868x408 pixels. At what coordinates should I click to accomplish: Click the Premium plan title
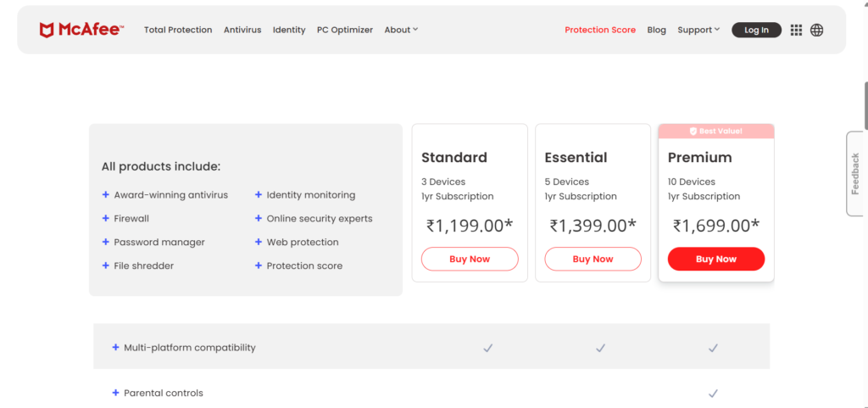point(699,158)
